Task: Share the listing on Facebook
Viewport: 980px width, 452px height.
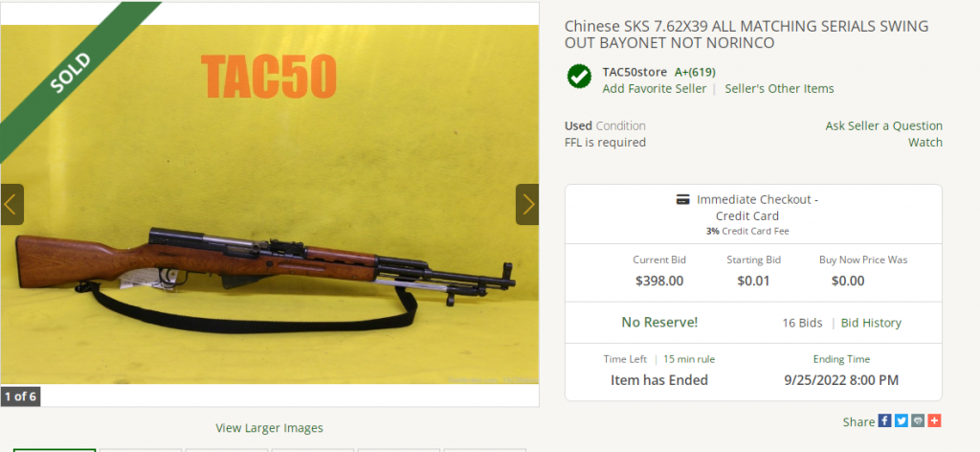Action: tap(884, 420)
